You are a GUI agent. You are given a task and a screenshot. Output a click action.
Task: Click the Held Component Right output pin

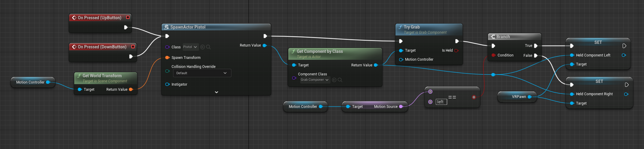[626, 94]
